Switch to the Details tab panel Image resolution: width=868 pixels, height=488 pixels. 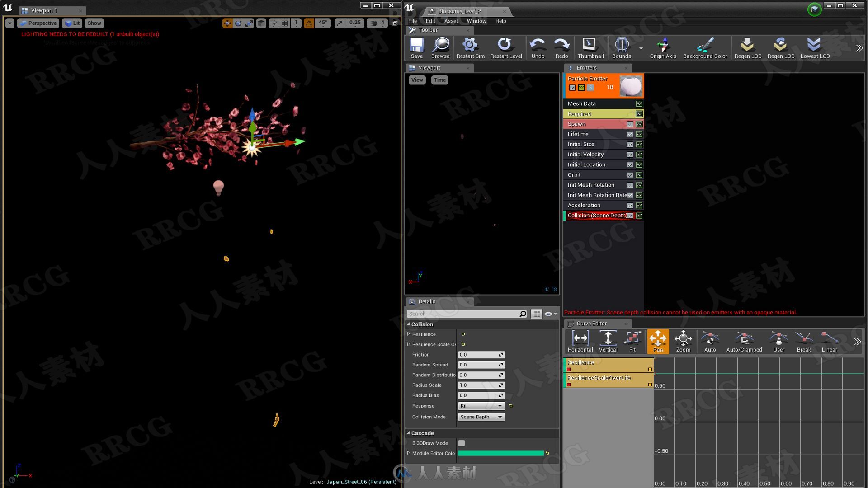click(427, 301)
